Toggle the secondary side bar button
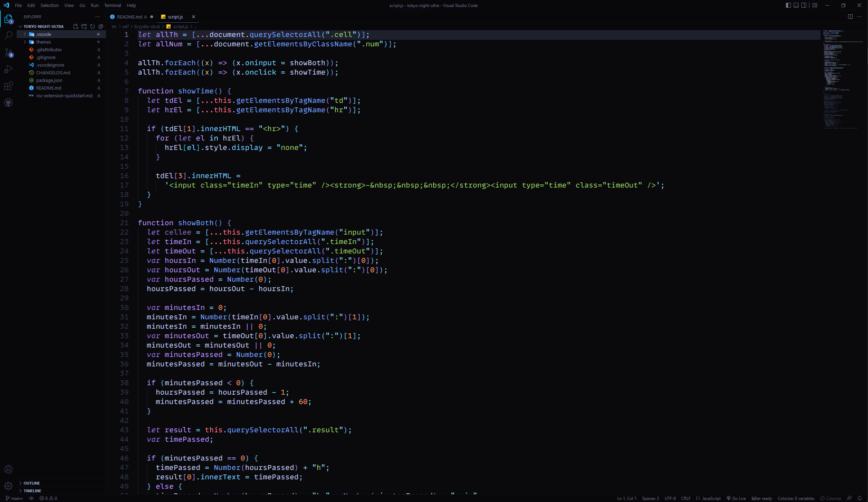This screenshot has height=502, width=868. [804, 5]
